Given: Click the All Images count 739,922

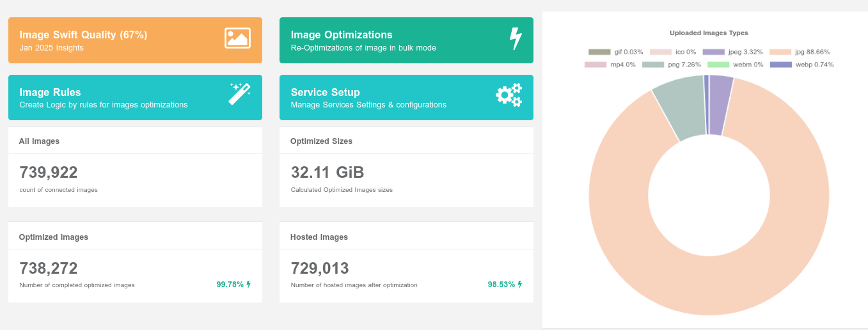Looking at the screenshot, I should point(49,173).
